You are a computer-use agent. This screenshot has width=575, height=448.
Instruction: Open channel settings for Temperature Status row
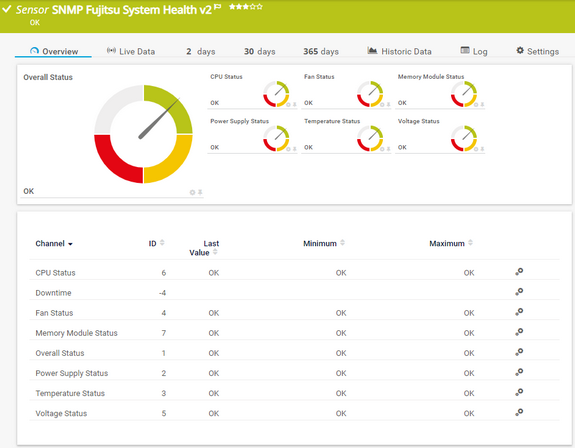point(519,392)
